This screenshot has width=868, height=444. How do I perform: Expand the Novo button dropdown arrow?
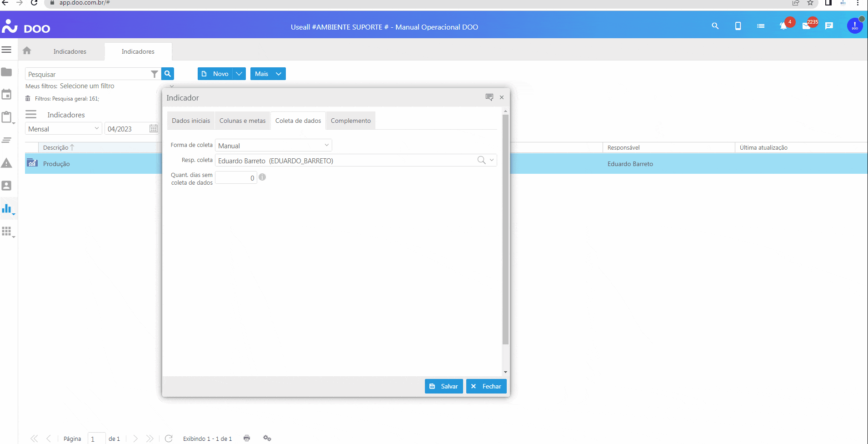tap(239, 74)
